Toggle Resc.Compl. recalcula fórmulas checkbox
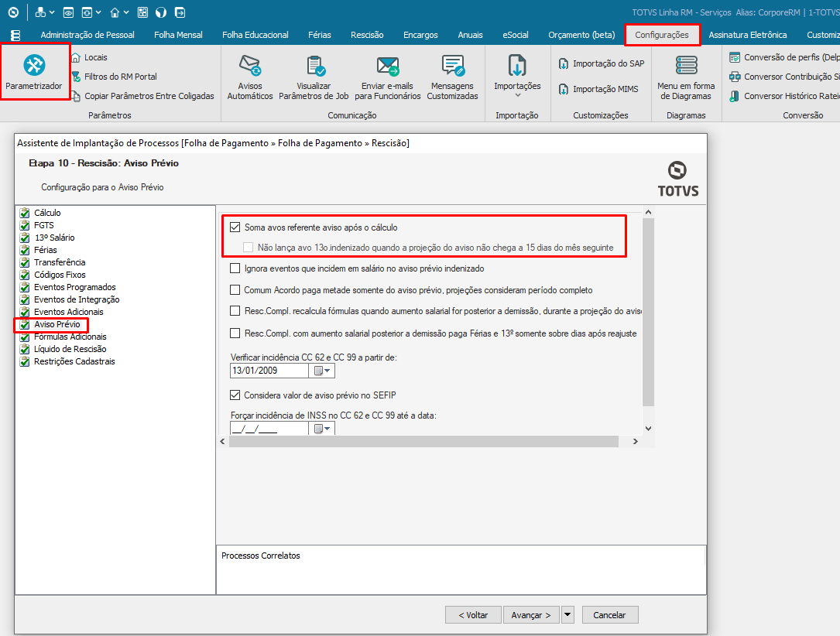This screenshot has width=840, height=636. point(235,310)
